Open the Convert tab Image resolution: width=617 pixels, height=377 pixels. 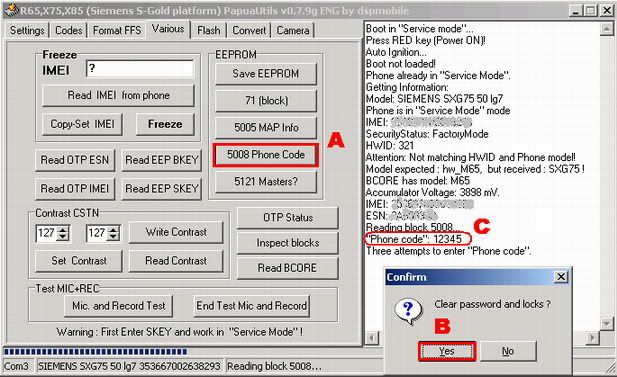[249, 30]
